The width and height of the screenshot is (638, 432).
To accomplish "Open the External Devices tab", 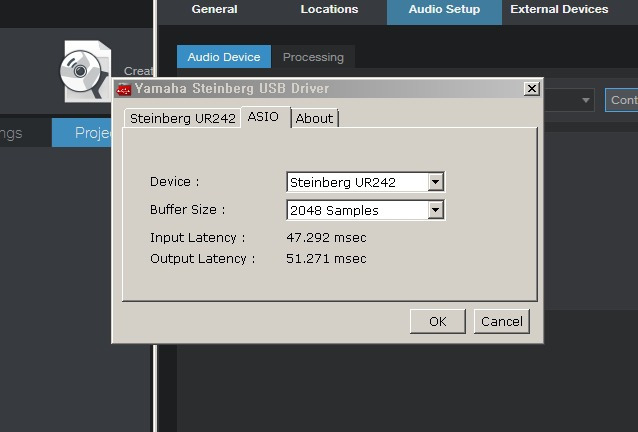I will coord(559,9).
